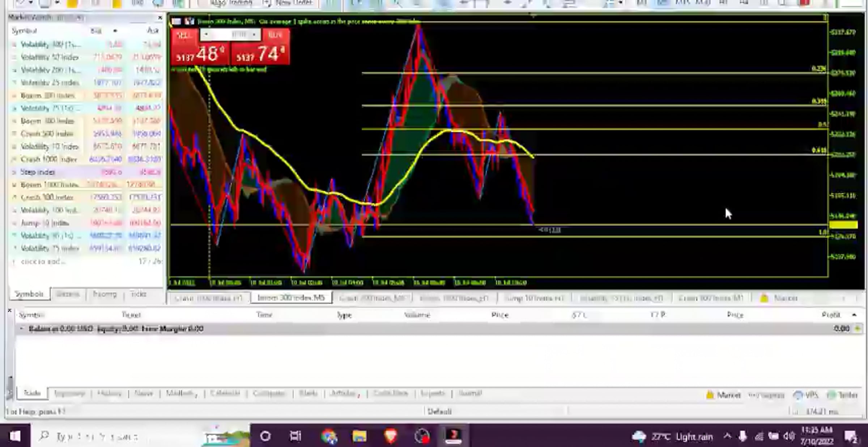
Task: Close the Market Watch panel
Action: [x=160, y=18]
